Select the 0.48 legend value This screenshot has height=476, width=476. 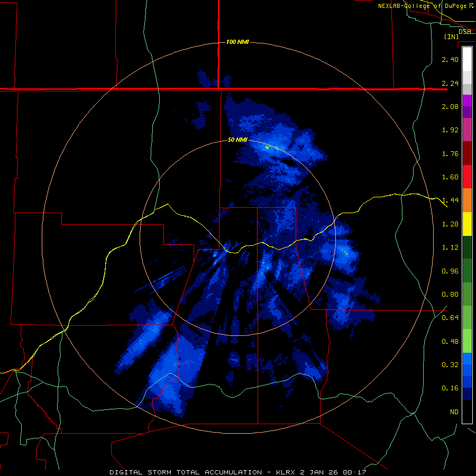(x=450, y=342)
